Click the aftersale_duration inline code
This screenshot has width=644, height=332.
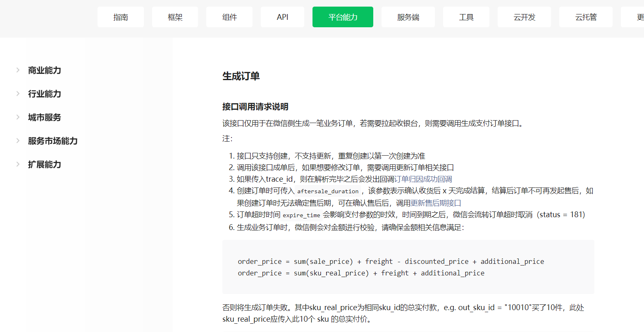pyautogui.click(x=328, y=191)
